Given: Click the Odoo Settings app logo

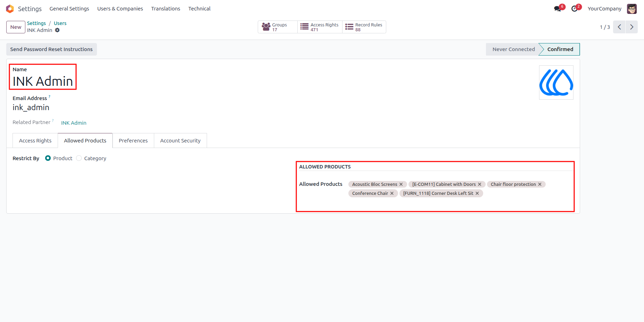Looking at the screenshot, I should tap(10, 9).
